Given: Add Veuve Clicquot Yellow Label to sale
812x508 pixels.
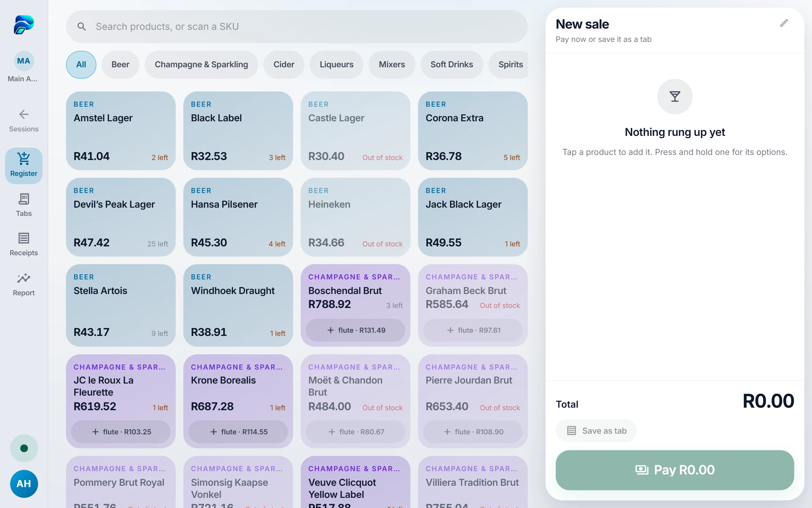Looking at the screenshot, I should pyautogui.click(x=355, y=482).
